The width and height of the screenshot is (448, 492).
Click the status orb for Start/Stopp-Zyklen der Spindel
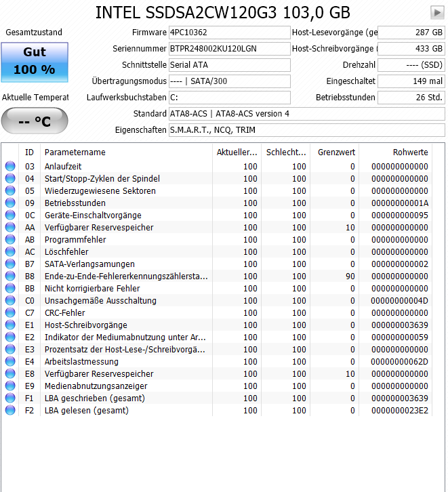[x=10, y=178]
